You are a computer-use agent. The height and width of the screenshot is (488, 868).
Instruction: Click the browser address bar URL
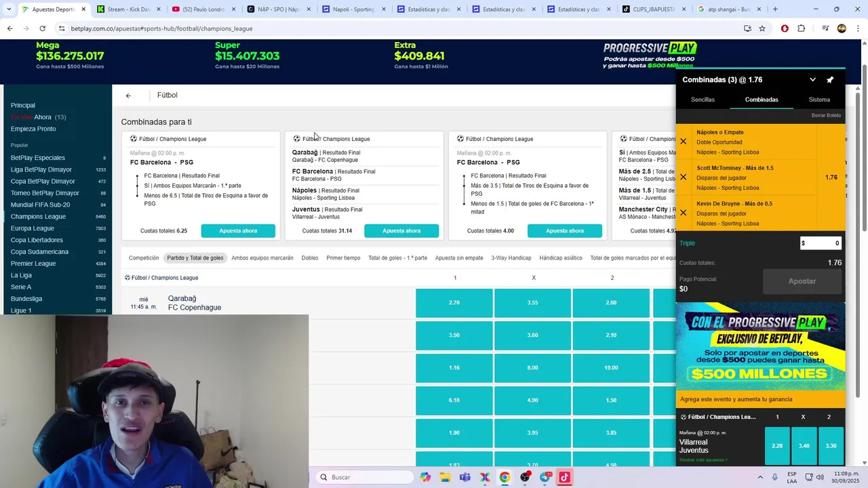161,28
